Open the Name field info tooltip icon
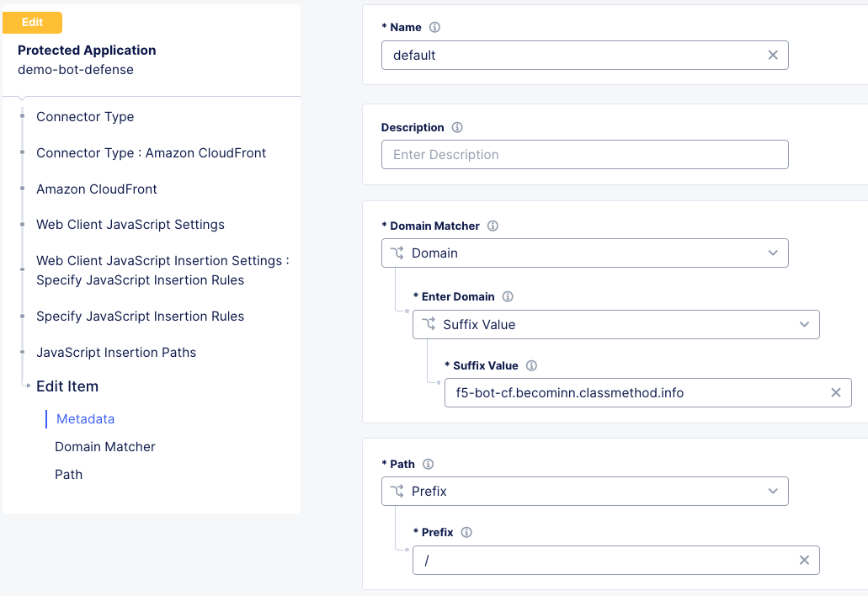 (434, 27)
